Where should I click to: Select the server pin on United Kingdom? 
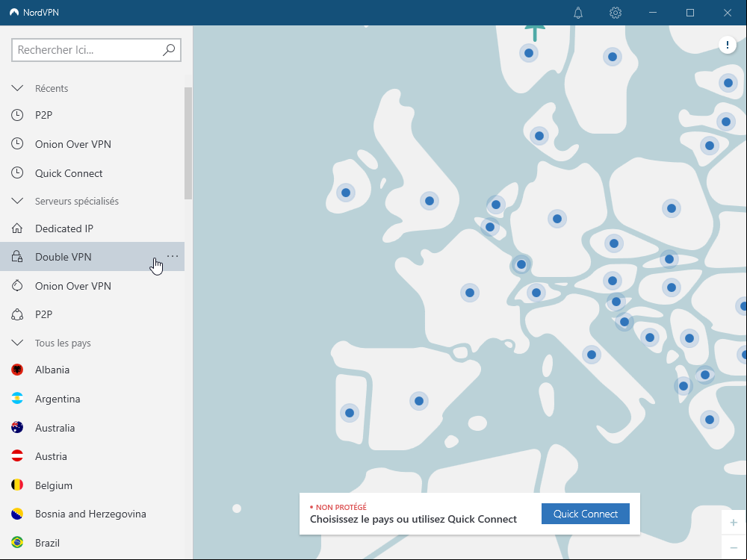click(x=430, y=201)
